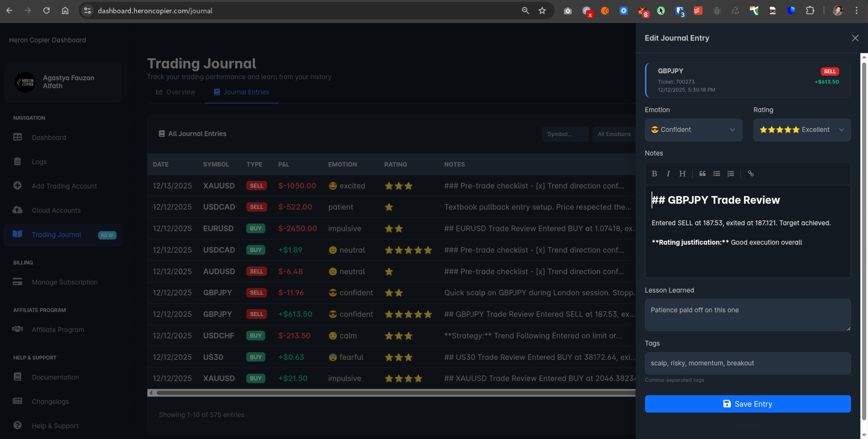
Task: Expand the Rating dropdown showing Excellent
Action: [x=802, y=130]
